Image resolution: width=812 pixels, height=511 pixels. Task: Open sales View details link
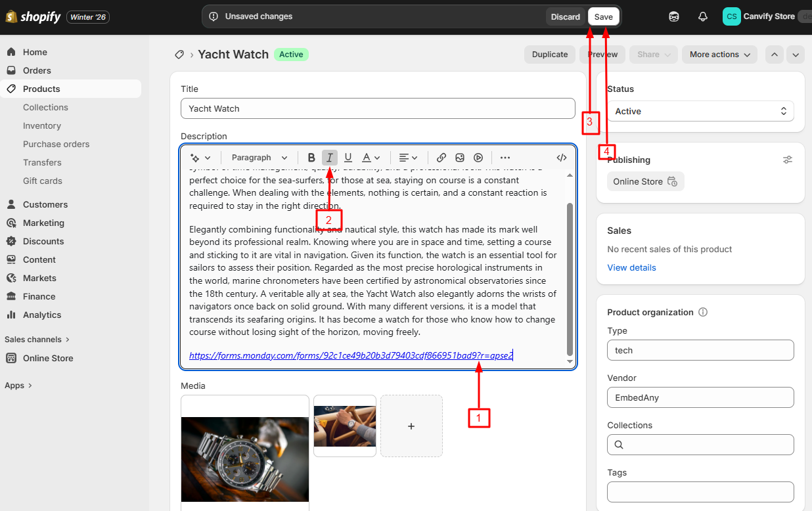pyautogui.click(x=631, y=267)
